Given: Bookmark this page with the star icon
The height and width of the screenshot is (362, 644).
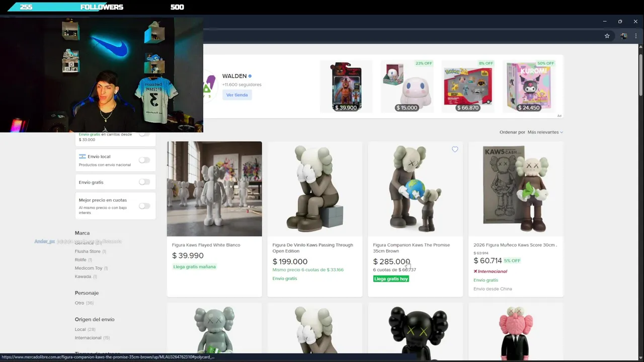Looking at the screenshot, I should tap(607, 36).
